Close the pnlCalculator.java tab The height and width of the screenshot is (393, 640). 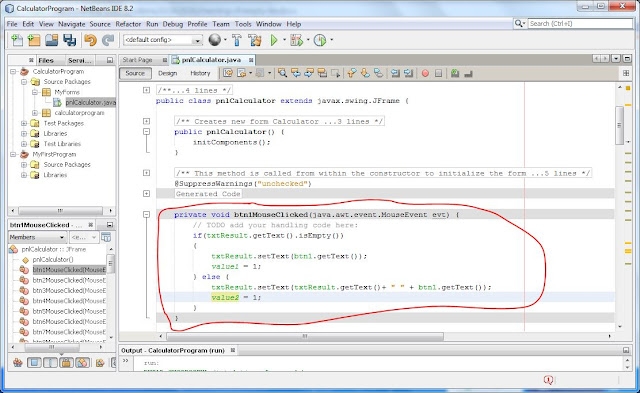click(251, 60)
